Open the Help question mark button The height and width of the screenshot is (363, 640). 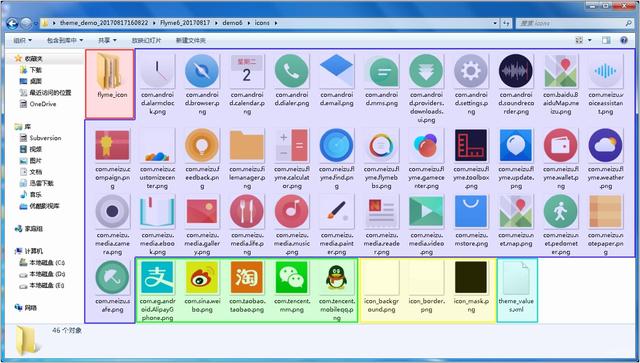[624, 40]
